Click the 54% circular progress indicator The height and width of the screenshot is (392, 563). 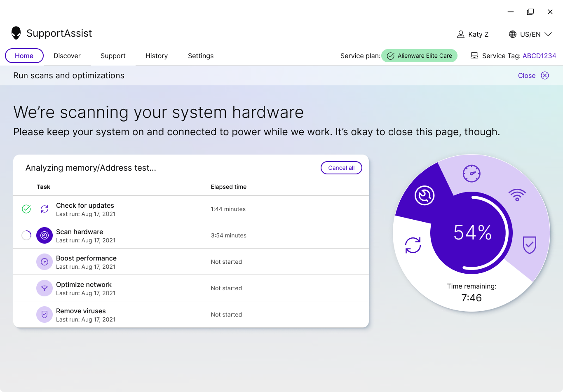[x=472, y=233]
